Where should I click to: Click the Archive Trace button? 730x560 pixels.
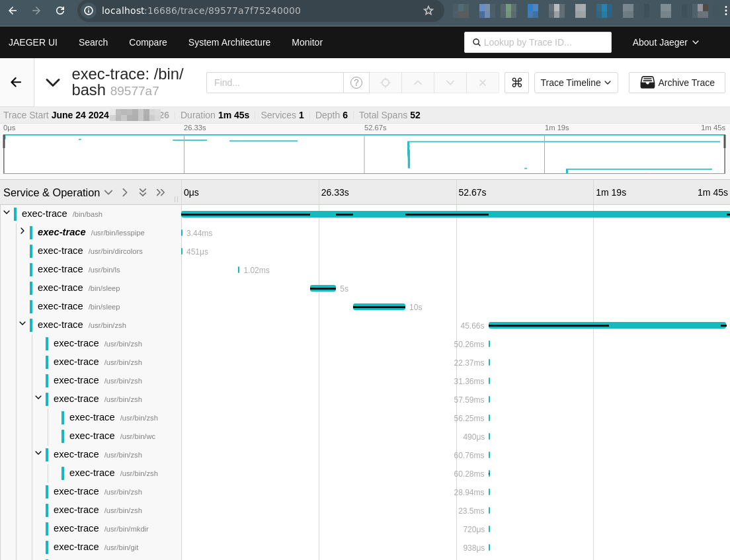(676, 83)
